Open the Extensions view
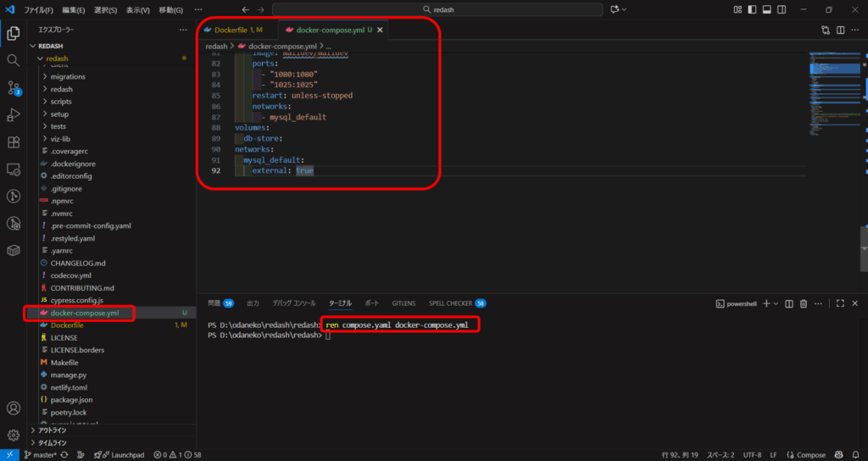This screenshot has height=461, width=868. click(x=14, y=142)
